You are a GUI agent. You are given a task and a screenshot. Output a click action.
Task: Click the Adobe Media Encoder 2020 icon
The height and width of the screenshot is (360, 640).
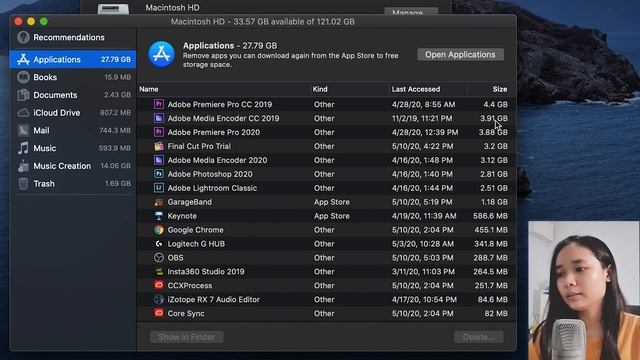point(159,160)
